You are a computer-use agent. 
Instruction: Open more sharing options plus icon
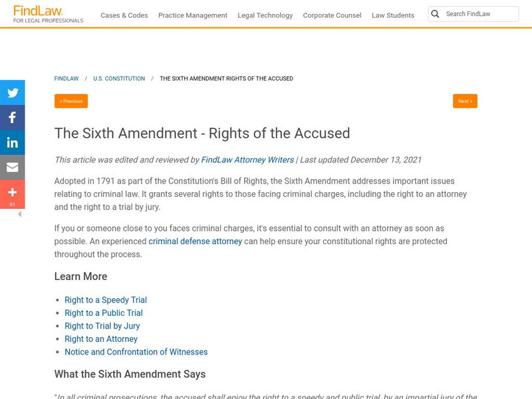(12, 193)
